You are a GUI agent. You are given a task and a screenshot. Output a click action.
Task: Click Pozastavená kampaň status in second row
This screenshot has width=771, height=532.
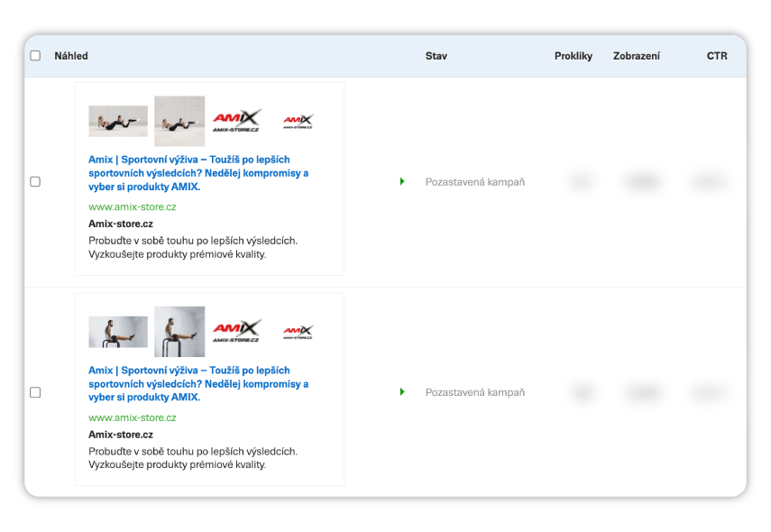475,392
